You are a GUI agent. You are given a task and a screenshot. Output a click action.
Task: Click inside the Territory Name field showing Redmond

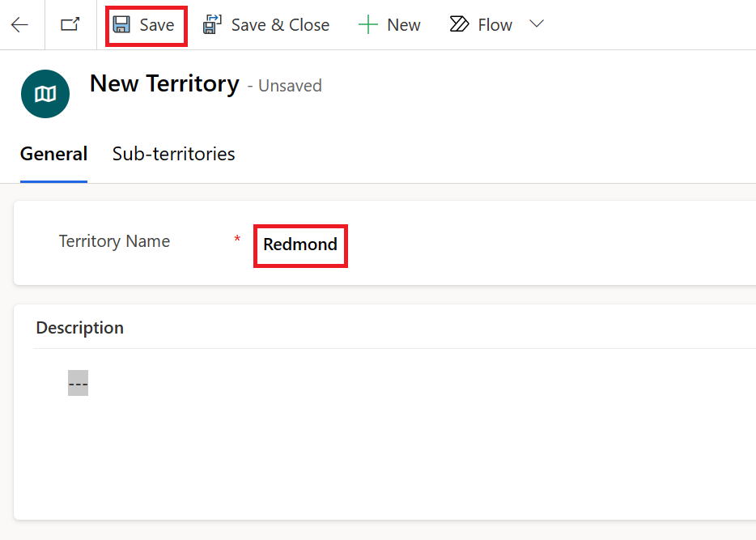click(x=299, y=244)
